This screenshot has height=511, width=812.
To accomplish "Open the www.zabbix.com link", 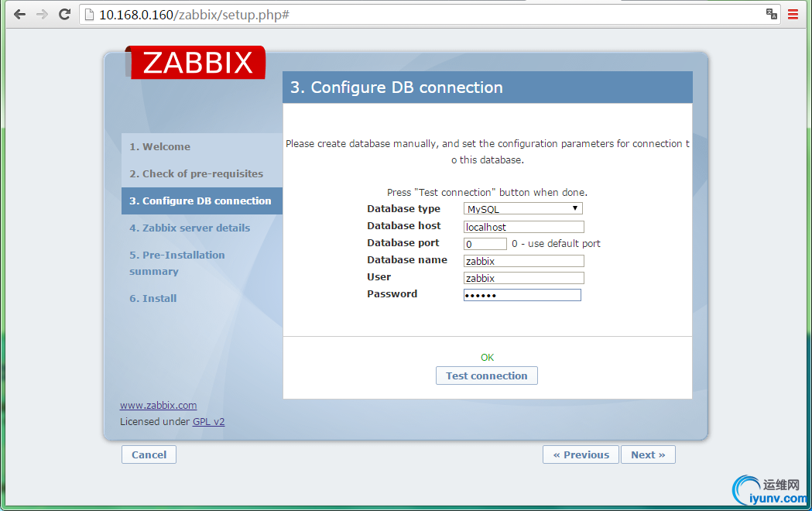I will coord(159,406).
